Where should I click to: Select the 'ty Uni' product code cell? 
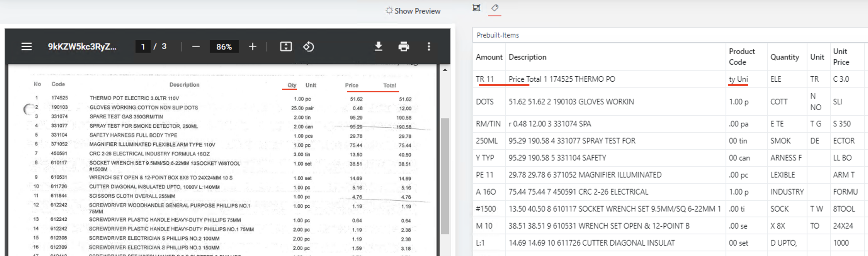tap(746, 79)
